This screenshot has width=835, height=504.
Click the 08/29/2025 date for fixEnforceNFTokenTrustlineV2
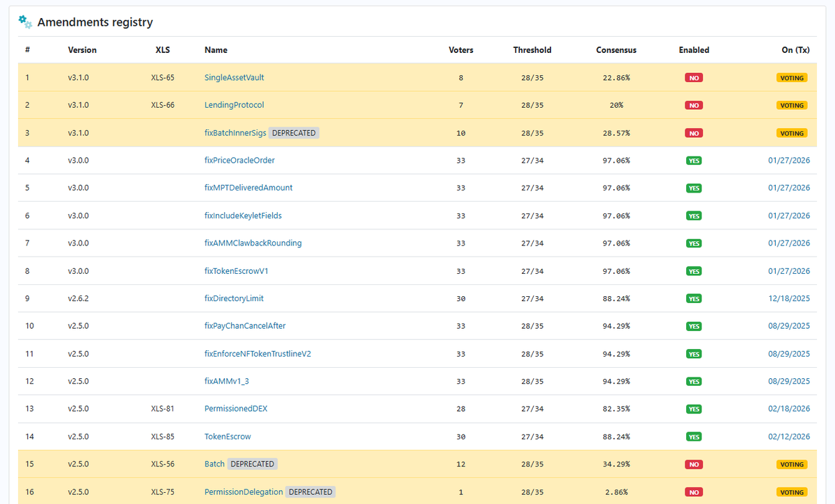[789, 354]
